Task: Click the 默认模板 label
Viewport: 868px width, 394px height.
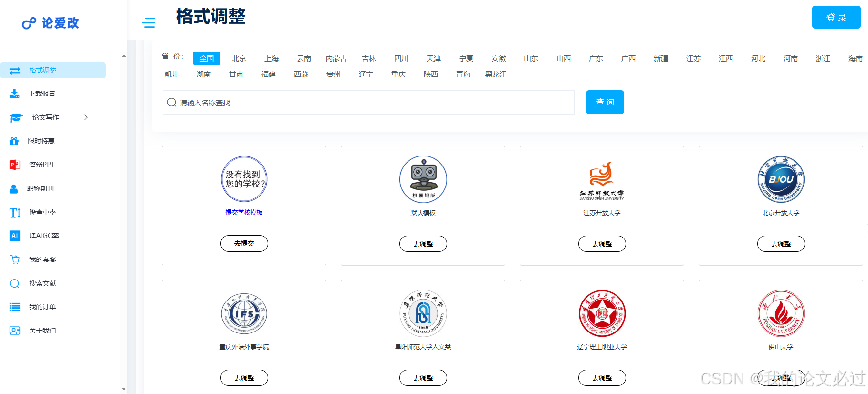Action: point(423,213)
